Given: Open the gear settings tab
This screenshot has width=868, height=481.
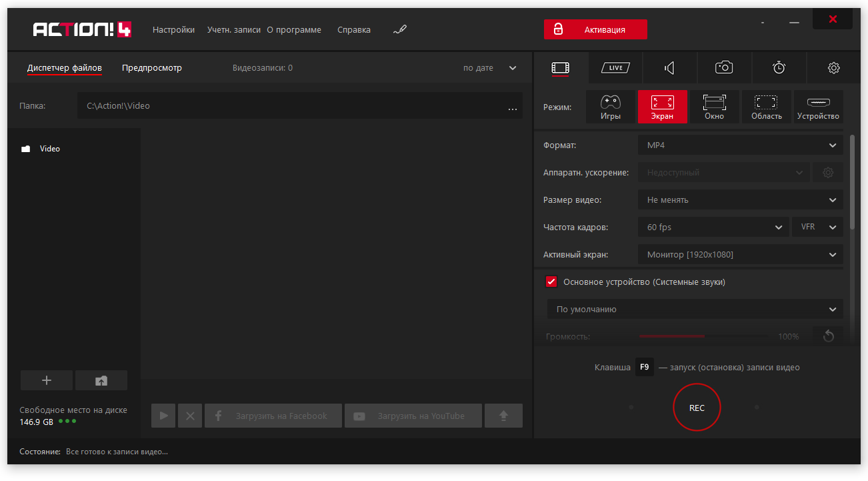Looking at the screenshot, I should tap(833, 67).
